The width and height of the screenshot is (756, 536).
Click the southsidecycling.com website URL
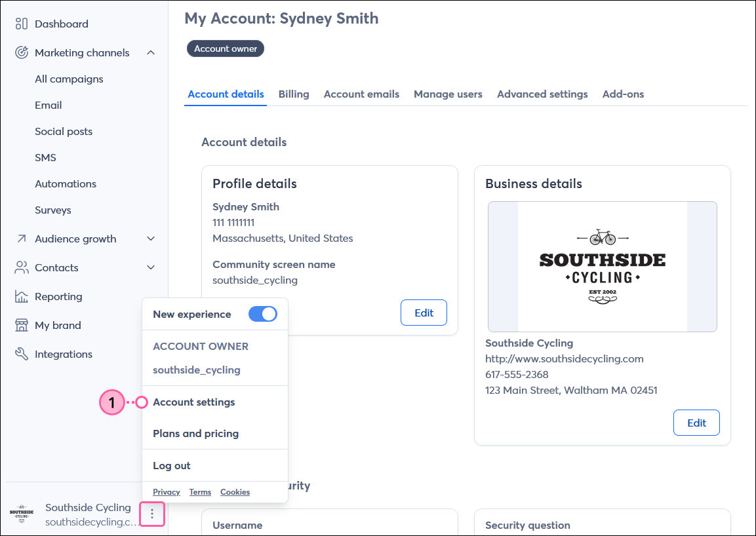tap(564, 358)
